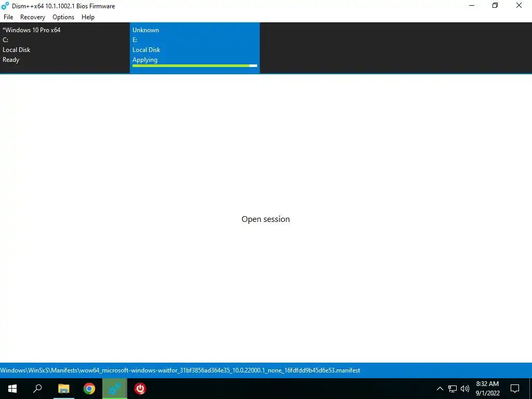Click the red power icon in taskbar
This screenshot has width=532, height=399.
[140, 389]
